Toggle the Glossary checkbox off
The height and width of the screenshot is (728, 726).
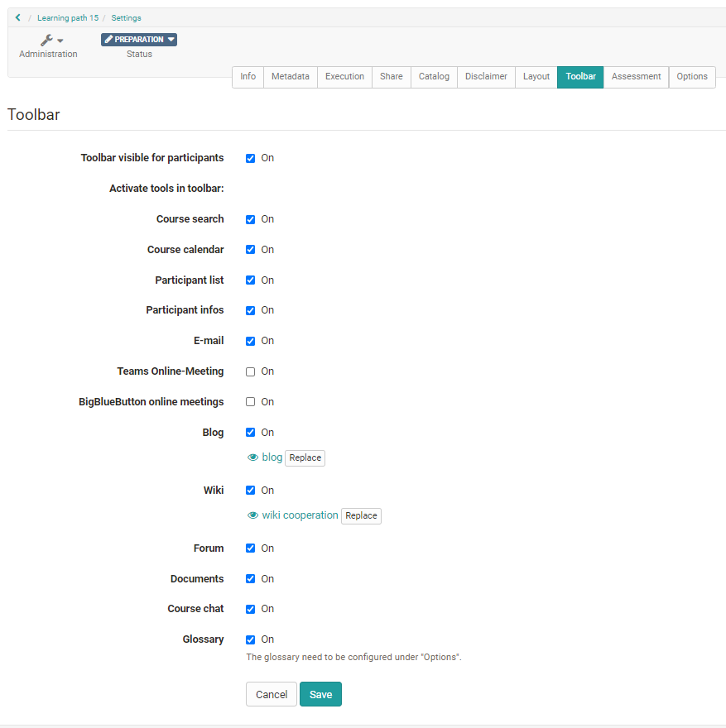[x=250, y=639]
